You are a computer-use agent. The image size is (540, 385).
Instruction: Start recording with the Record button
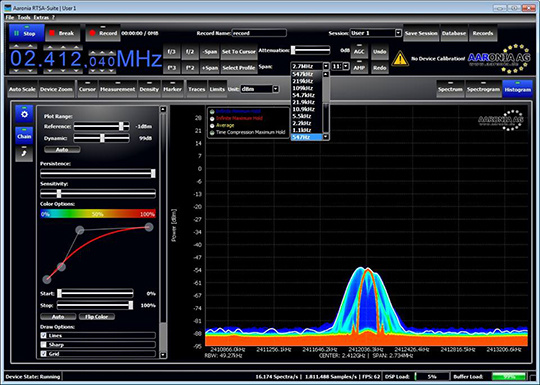[x=103, y=33]
